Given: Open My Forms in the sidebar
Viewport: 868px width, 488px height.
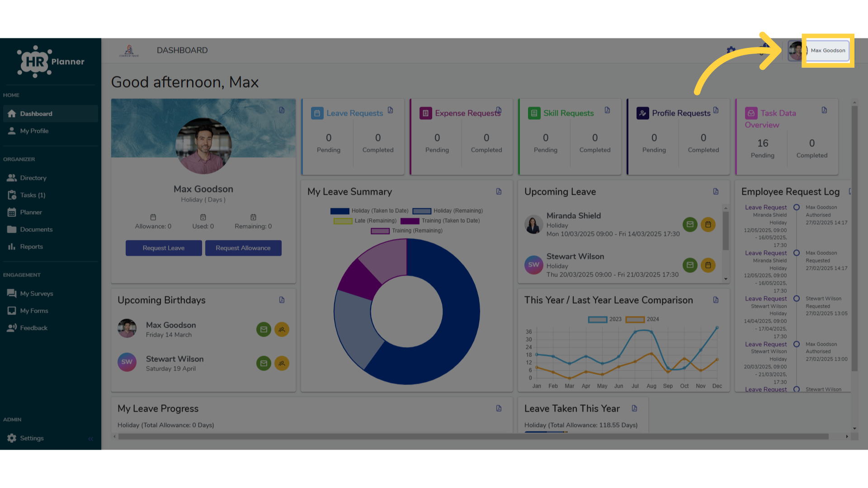Looking at the screenshot, I should (50, 311).
